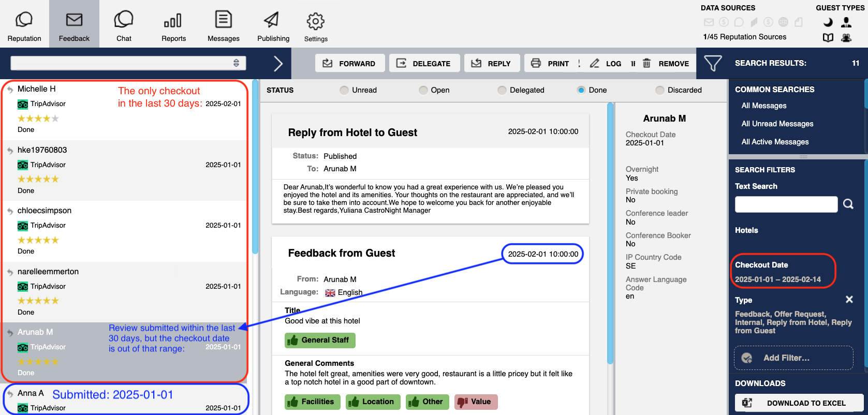Viewport: 868px width, 415px height.
Task: Click the Remove button
Action: click(667, 63)
